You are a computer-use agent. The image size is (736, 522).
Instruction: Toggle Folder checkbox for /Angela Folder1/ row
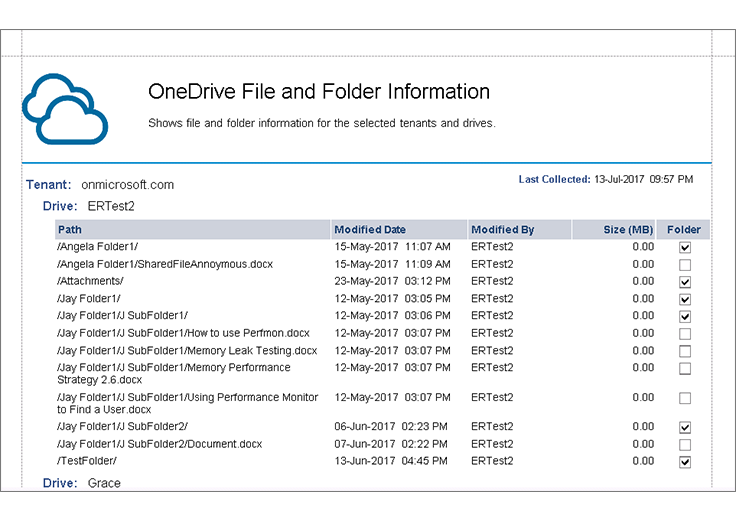click(x=685, y=247)
